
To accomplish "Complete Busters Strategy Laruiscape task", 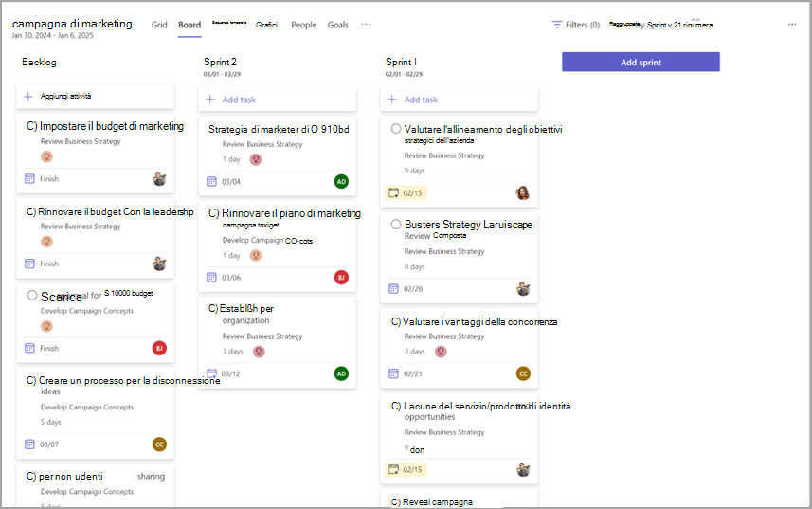I will pyautogui.click(x=396, y=225).
